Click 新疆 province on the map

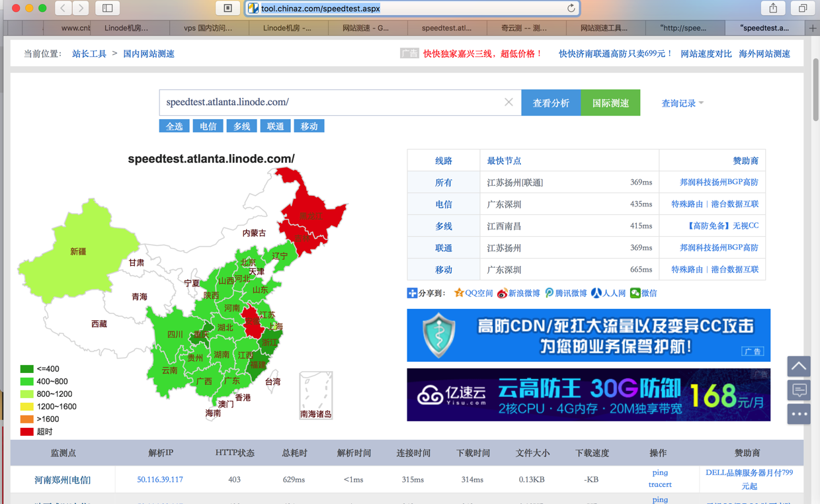[x=78, y=251]
